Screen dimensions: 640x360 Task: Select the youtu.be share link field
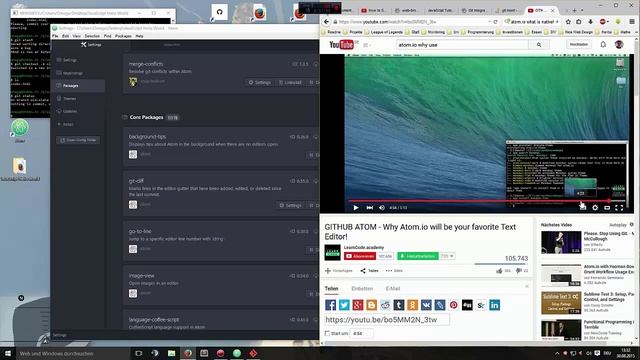pyautogui.click(x=387, y=320)
